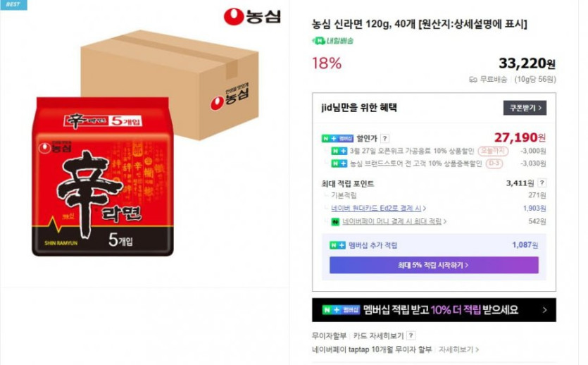Image resolution: width=588 pixels, height=365 pixels.
Task: Open the 멤버십 적립 받고 10% 더 적립 banner
Action: tap(434, 310)
